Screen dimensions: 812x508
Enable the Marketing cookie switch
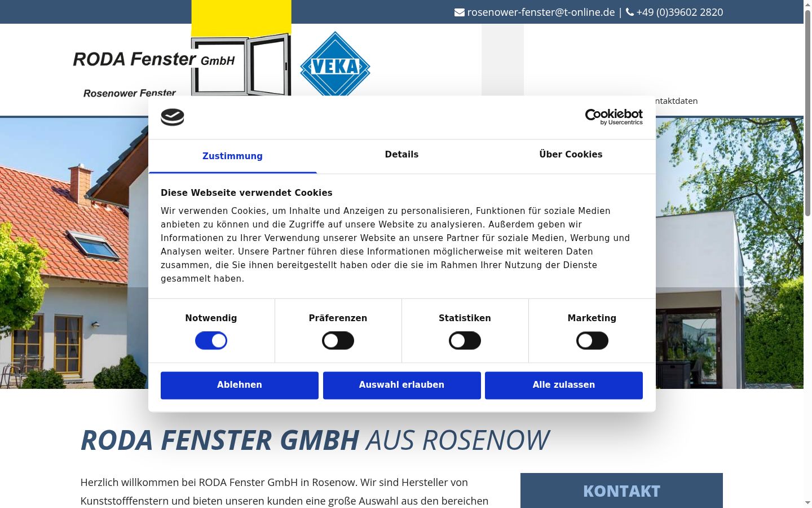(x=592, y=341)
